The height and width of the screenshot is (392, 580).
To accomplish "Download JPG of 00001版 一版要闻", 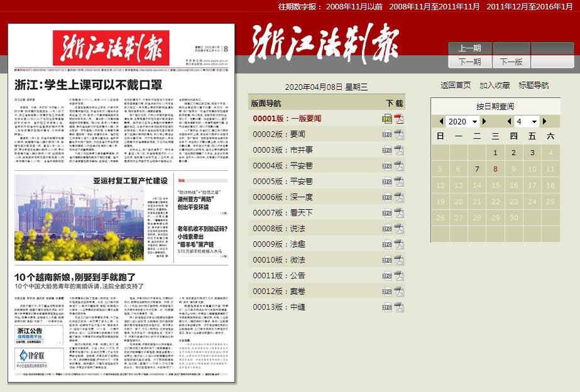I will (x=387, y=118).
